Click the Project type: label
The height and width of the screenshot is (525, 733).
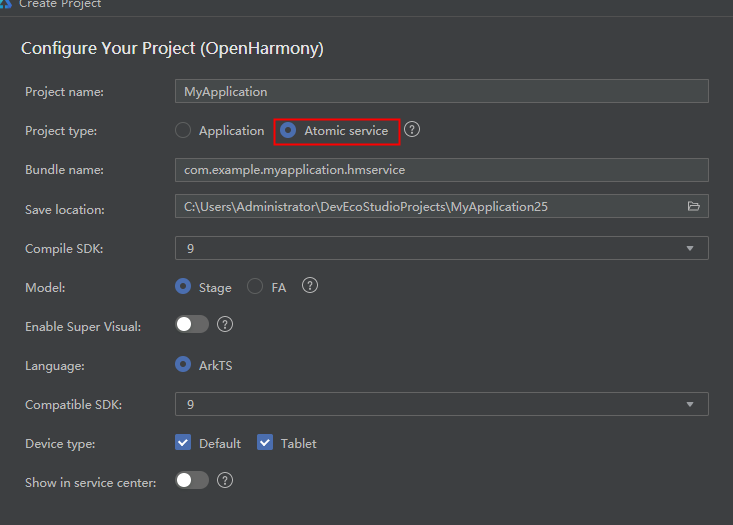click(x=61, y=131)
